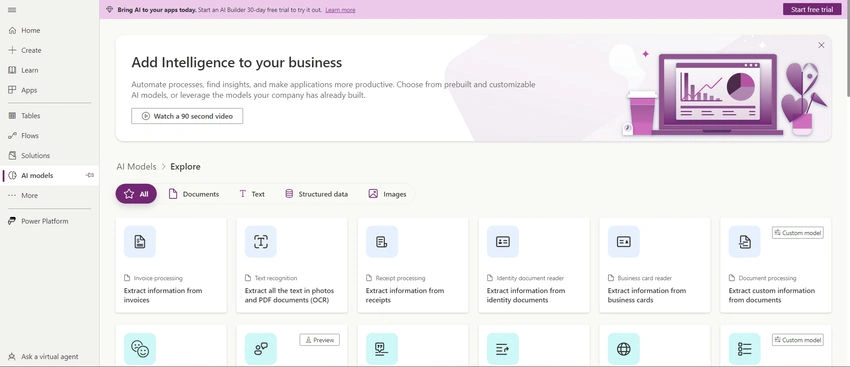Click the AI models sidebar item
This screenshot has height=367, width=850.
pyautogui.click(x=49, y=176)
